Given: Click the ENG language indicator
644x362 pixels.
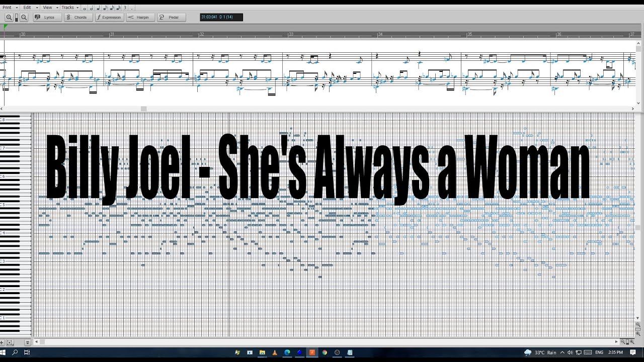Looking at the screenshot, I should 599,352.
